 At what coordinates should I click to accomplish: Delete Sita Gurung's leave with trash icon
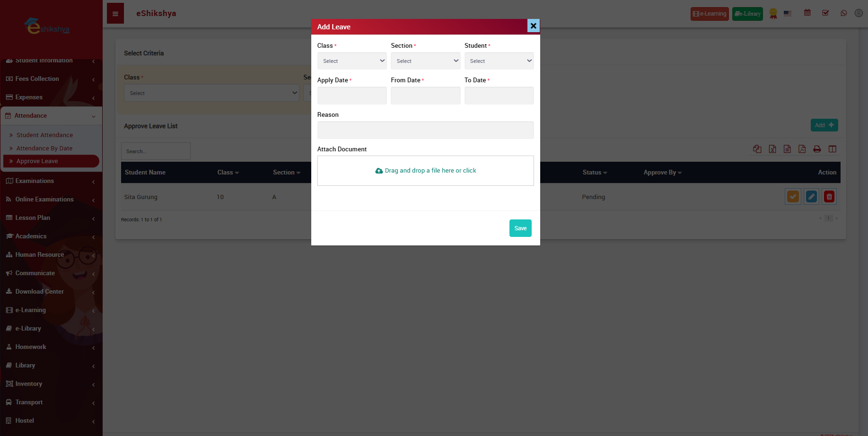click(x=829, y=197)
